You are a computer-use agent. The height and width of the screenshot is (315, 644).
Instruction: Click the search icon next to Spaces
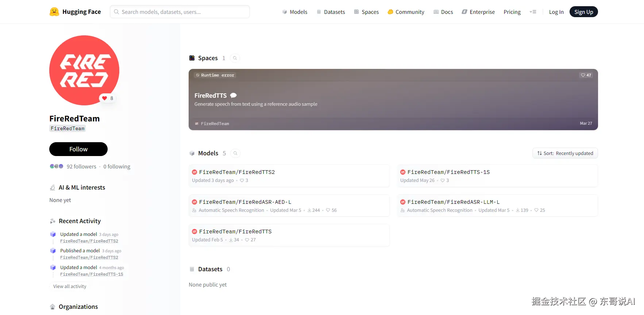click(235, 58)
